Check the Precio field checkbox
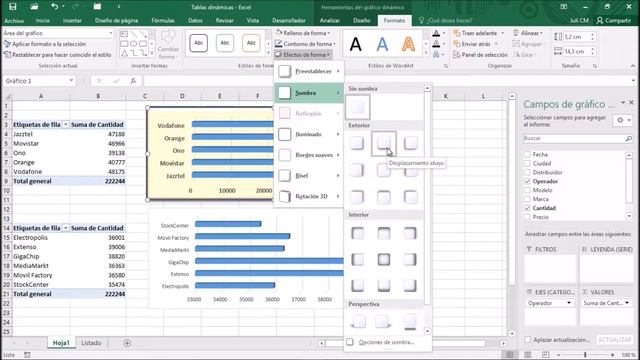 coord(527,217)
